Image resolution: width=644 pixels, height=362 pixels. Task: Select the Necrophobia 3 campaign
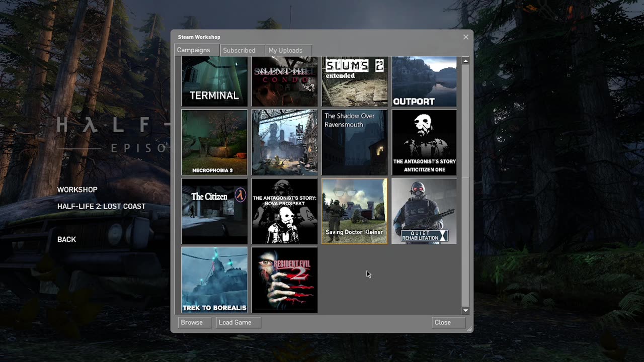214,142
